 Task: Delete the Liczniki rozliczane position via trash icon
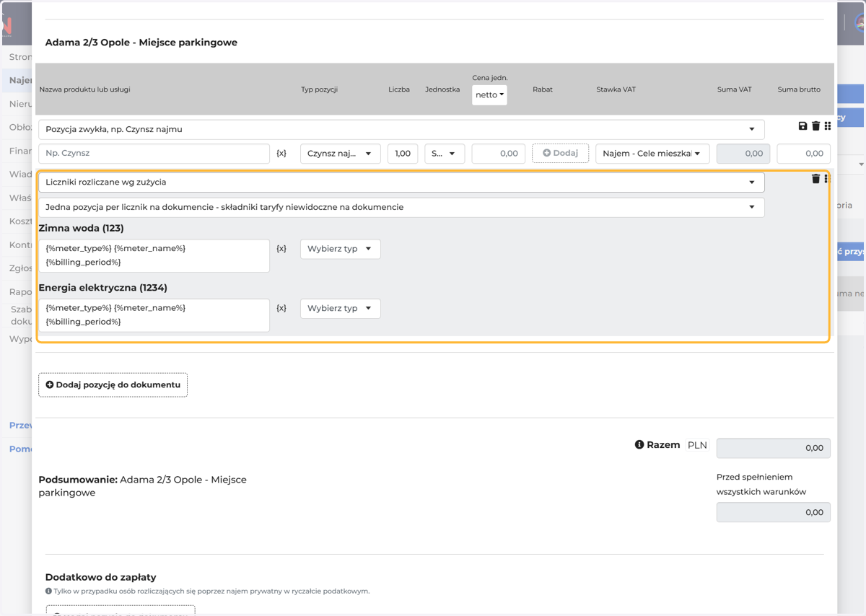[815, 179]
